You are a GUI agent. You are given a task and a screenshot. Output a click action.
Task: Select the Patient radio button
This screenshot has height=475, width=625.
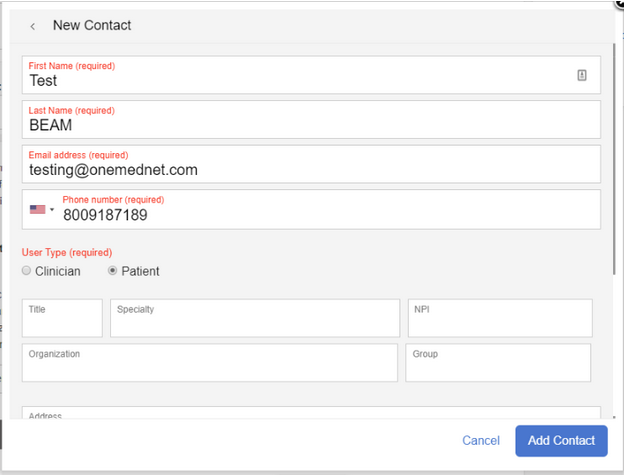pos(113,271)
